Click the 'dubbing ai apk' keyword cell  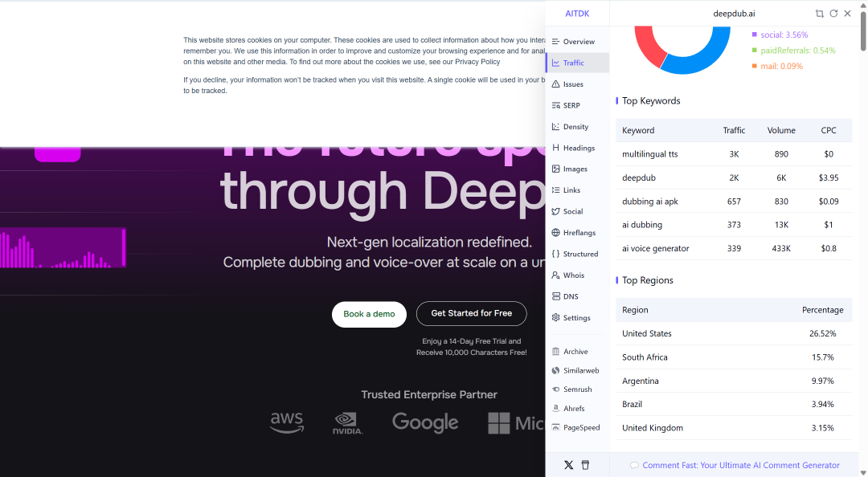click(650, 202)
